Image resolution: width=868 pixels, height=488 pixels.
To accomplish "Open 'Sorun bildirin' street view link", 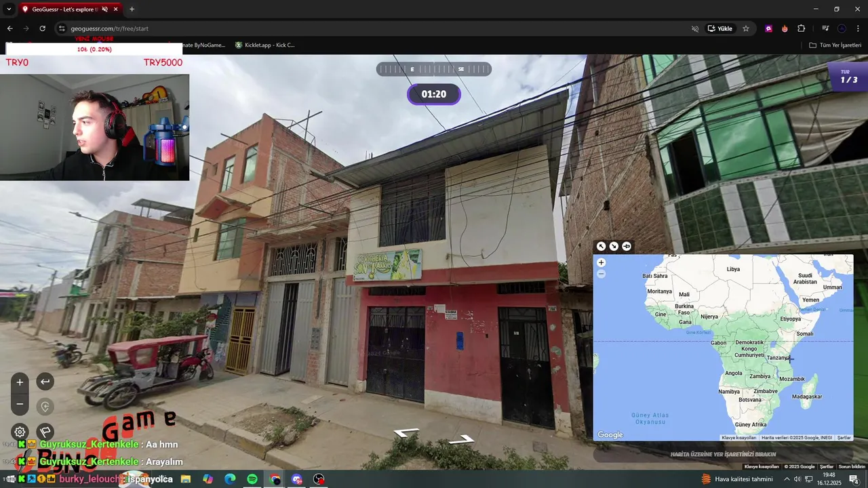I will 852,466.
